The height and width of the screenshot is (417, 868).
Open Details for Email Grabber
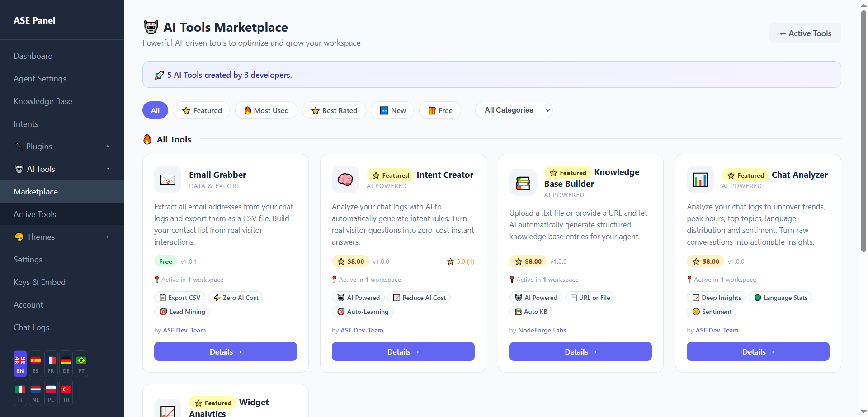(x=226, y=351)
